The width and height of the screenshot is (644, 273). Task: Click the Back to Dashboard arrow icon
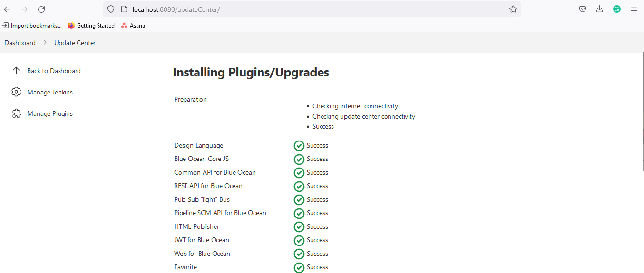17,71
